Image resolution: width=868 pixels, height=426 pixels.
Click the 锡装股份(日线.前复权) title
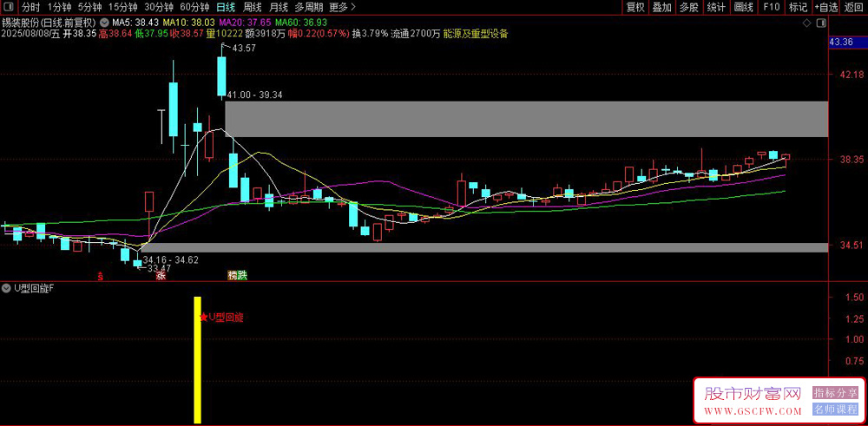[x=49, y=23]
